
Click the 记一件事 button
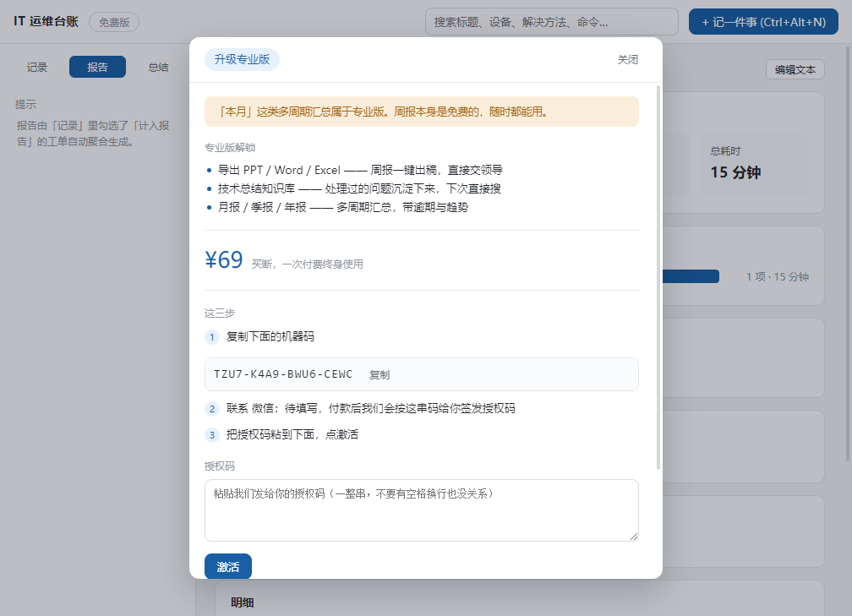(x=763, y=22)
